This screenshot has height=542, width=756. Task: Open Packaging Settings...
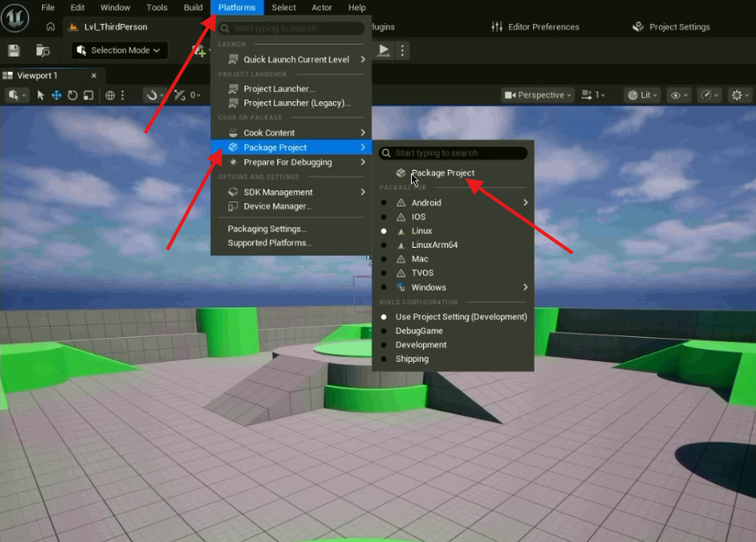[291, 229]
